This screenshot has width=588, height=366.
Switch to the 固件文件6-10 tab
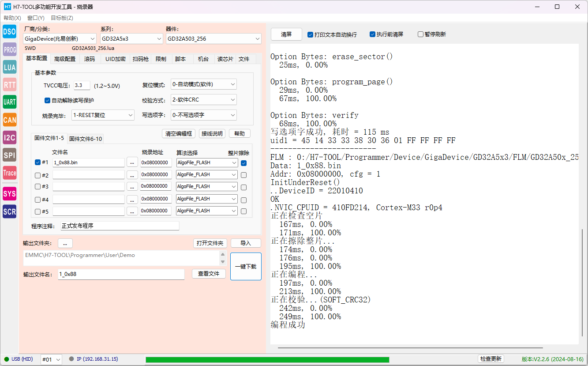point(86,139)
